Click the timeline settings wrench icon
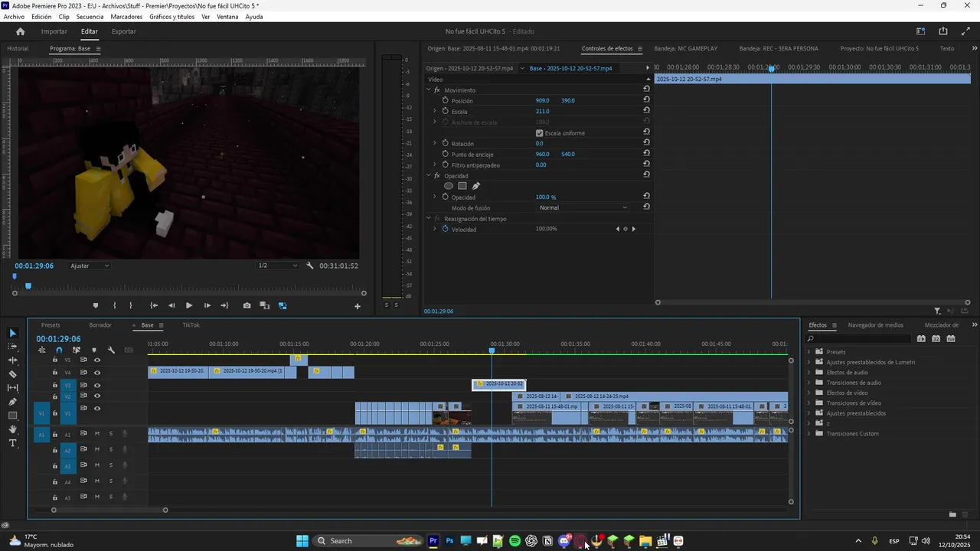Viewport: 980px width, 551px height. pyautogui.click(x=111, y=350)
